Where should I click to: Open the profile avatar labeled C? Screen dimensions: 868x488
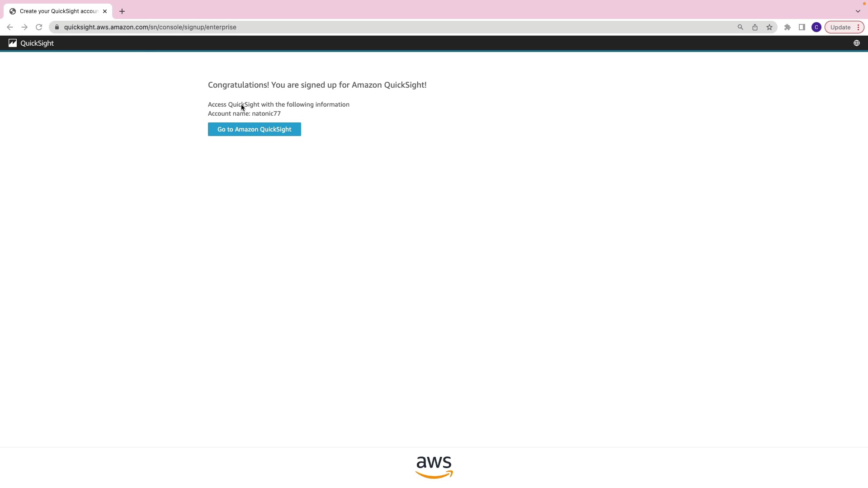pos(816,27)
